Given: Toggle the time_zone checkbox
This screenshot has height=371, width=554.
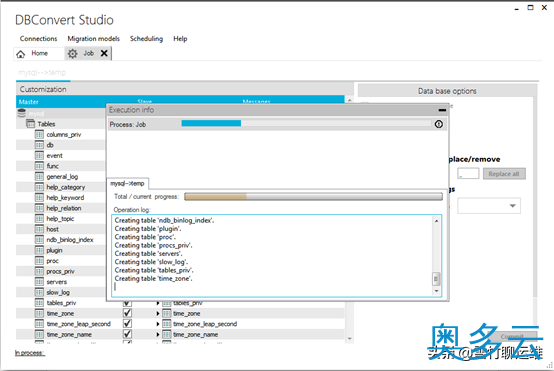Looking at the screenshot, I should (127, 313).
